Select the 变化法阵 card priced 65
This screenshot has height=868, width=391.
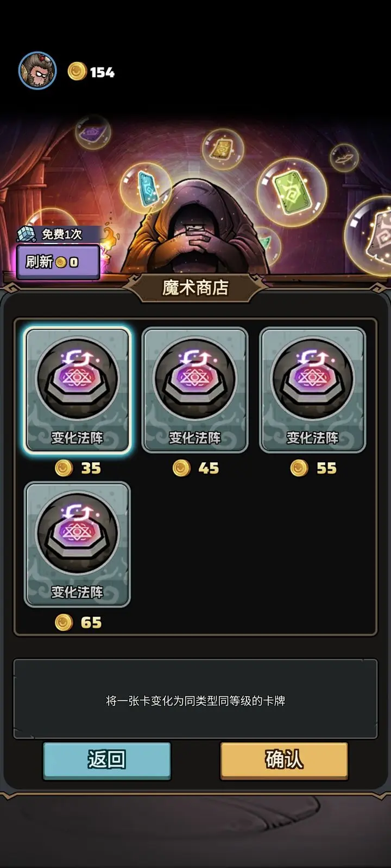pos(77,545)
